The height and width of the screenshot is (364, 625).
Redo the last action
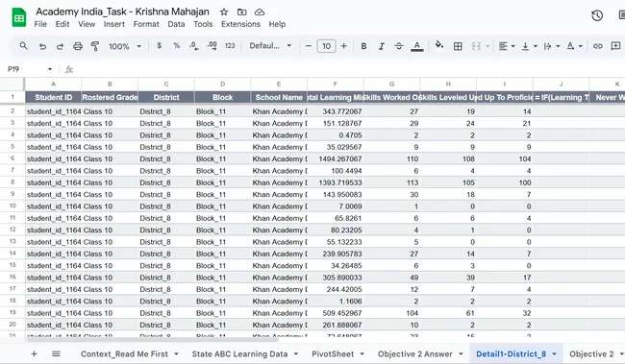(x=60, y=46)
